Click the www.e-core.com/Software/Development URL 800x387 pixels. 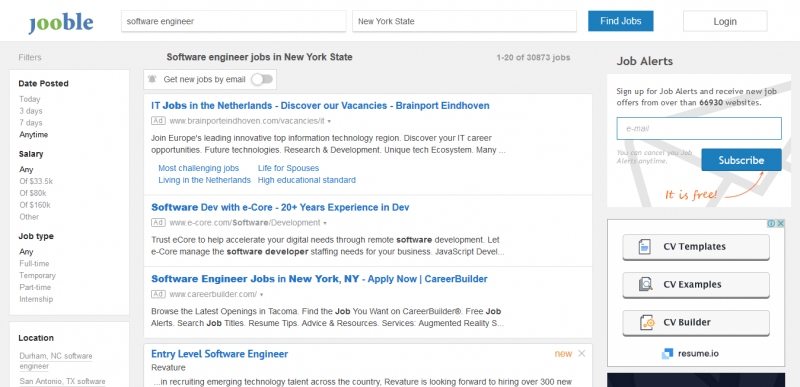(x=245, y=223)
